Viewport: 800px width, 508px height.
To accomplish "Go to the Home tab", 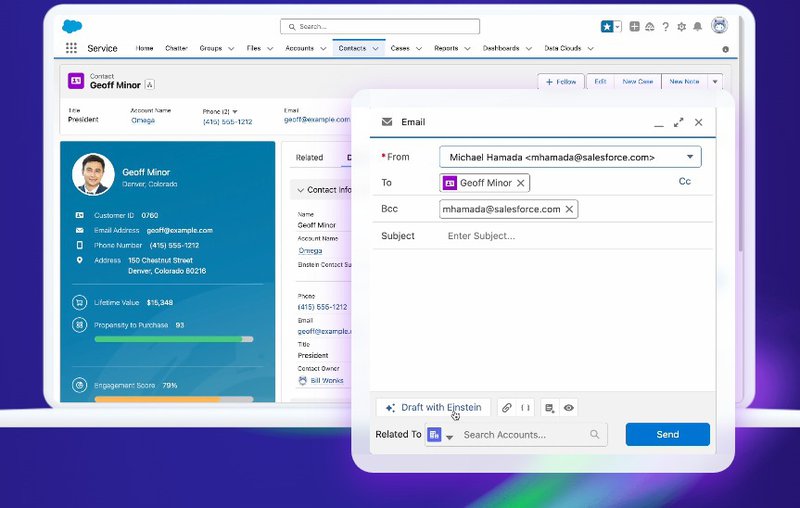I will click(144, 48).
